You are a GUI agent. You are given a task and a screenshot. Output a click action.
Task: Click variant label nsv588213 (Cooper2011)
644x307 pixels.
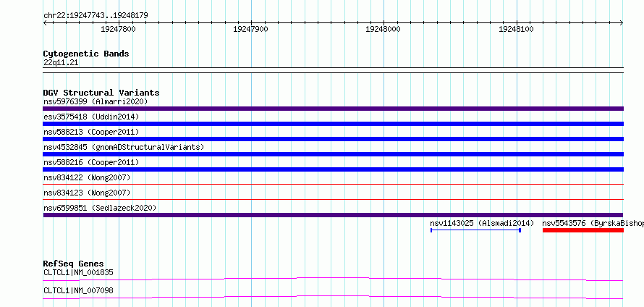pos(91,132)
